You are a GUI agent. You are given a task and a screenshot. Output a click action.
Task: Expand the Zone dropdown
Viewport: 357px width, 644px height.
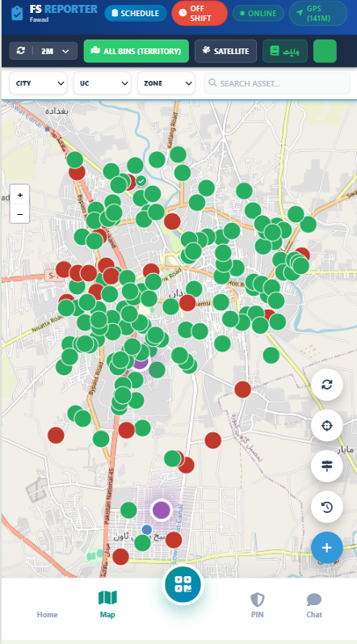[x=166, y=83]
